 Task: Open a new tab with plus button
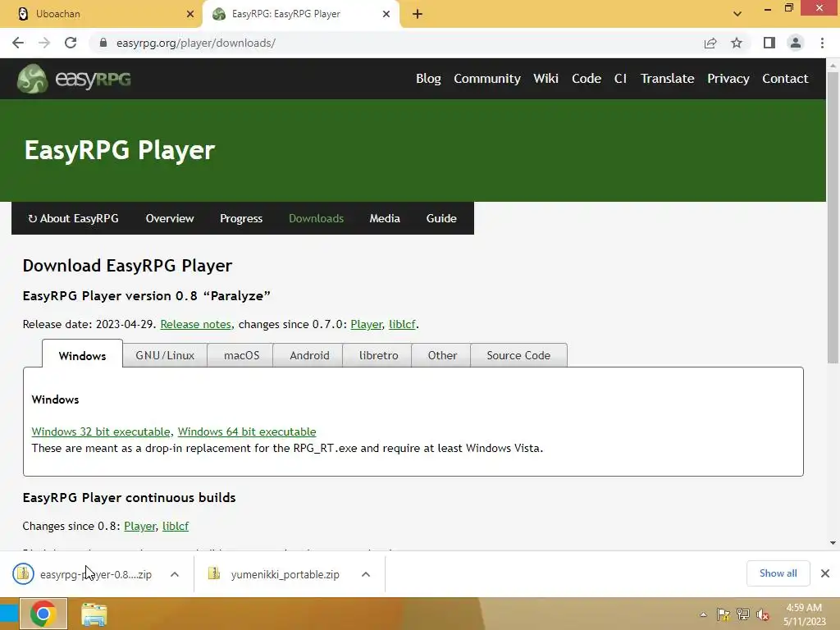tap(418, 14)
